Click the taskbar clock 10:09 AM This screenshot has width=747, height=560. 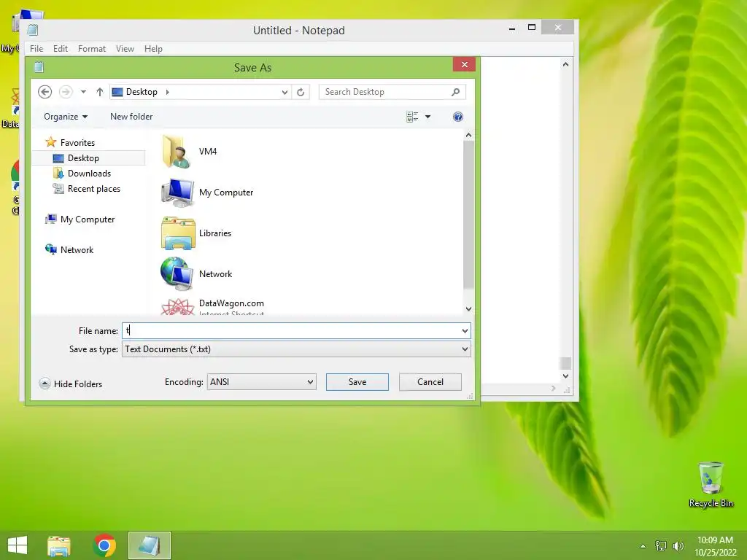click(x=715, y=540)
